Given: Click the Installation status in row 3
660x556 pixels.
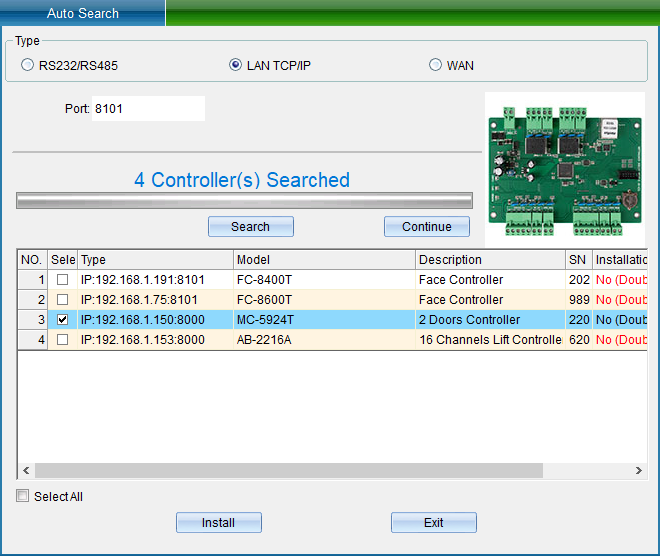Looking at the screenshot, I should (620, 319).
